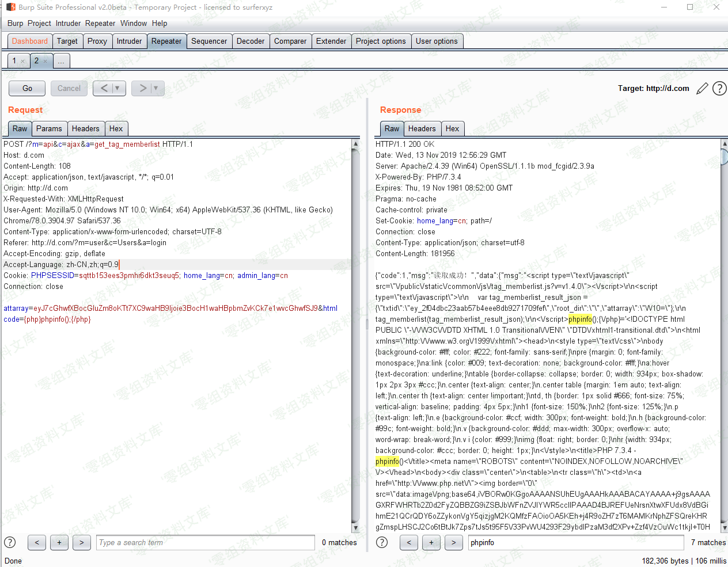
Task: Switch to the Sequencer tab
Action: pos(209,41)
